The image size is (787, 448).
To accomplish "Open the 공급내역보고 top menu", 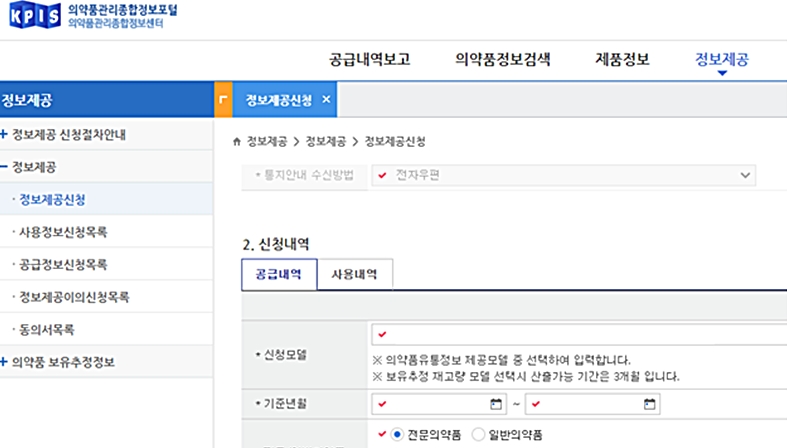I will click(369, 58).
